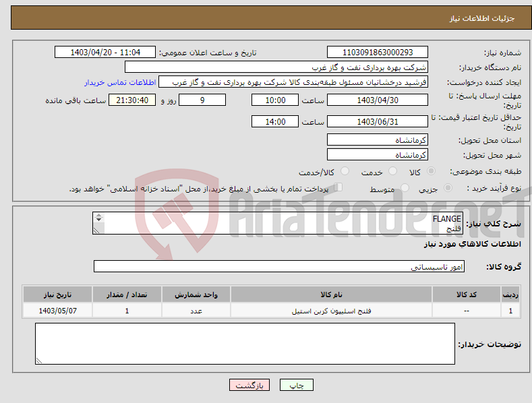532x403 pixels.
Task: Click the کد کالا column header
Action: [x=467, y=294]
